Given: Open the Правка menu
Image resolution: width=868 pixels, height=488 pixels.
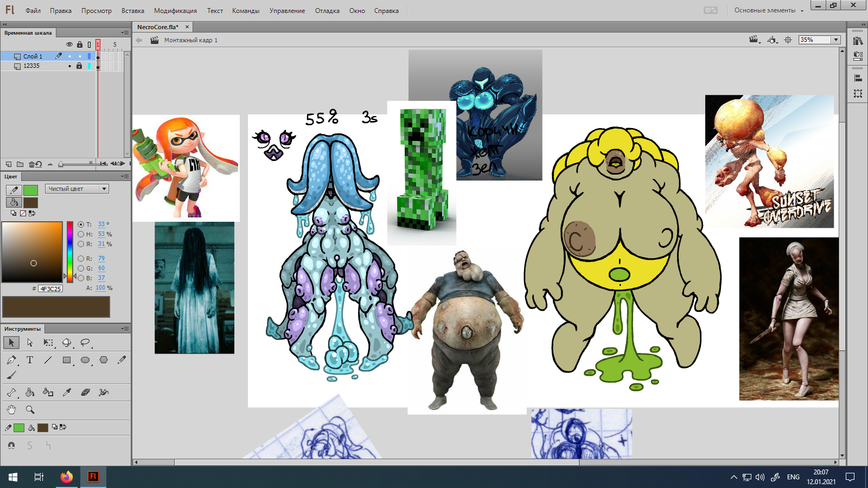Looking at the screenshot, I should 61,11.
